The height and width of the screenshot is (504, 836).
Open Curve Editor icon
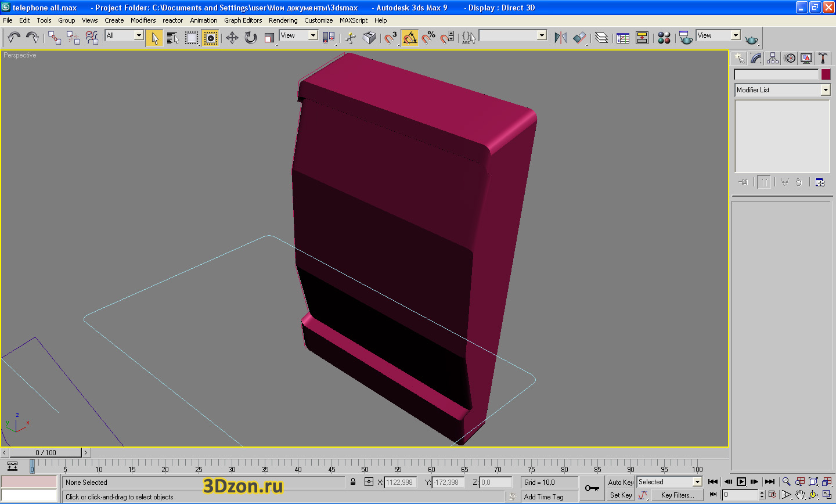(x=623, y=38)
